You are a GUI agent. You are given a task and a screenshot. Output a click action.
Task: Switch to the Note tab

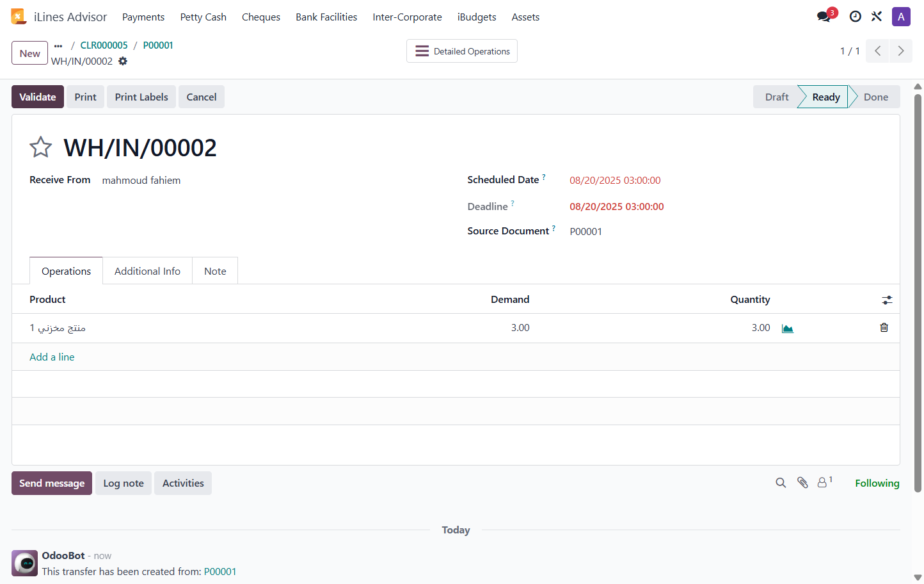click(x=215, y=271)
